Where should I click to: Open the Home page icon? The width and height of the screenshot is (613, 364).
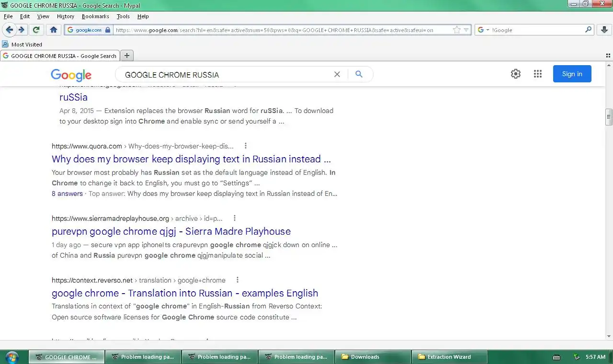tap(54, 30)
